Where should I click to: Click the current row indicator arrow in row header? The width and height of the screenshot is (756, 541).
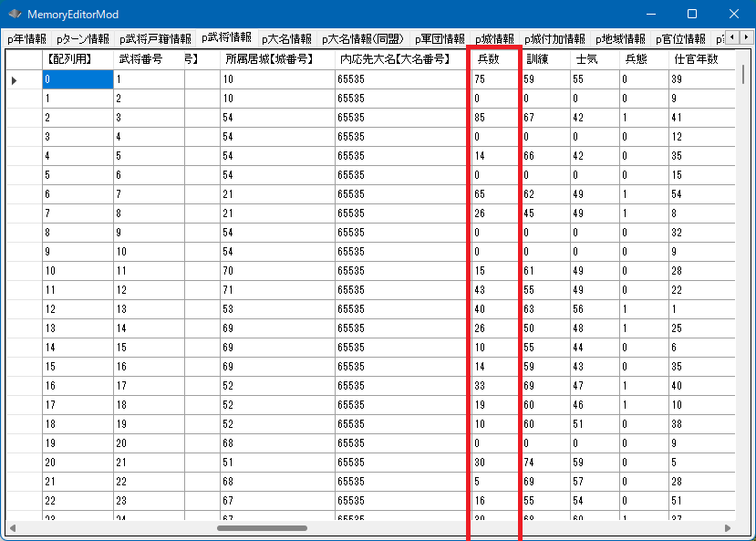14,80
